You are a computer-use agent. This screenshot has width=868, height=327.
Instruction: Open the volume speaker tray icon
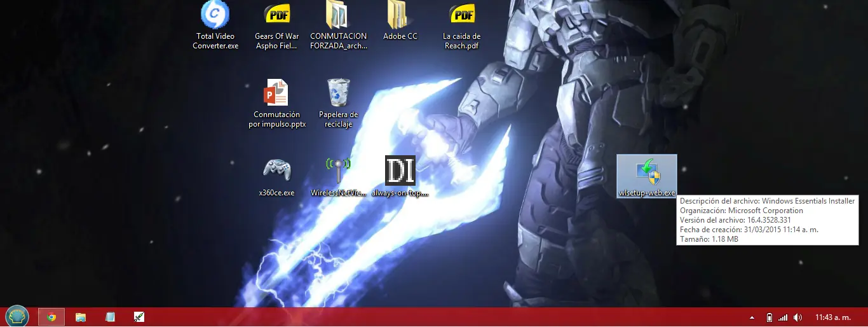[x=798, y=317]
